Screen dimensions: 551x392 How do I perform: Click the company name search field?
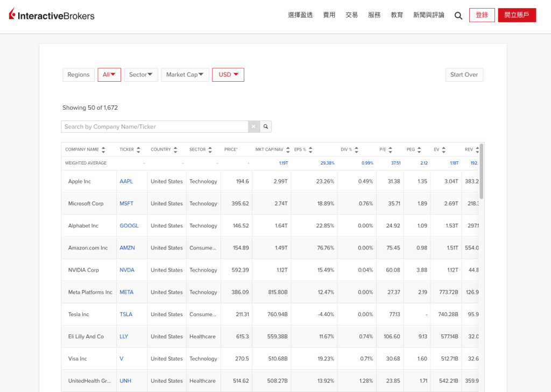click(x=155, y=127)
